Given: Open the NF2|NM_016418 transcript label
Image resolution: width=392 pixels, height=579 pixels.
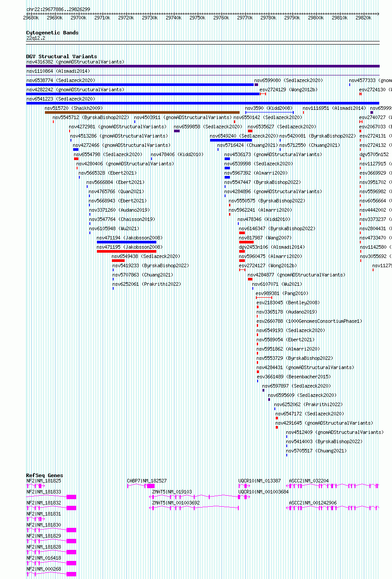Looking at the screenshot, I should tap(44, 558).
